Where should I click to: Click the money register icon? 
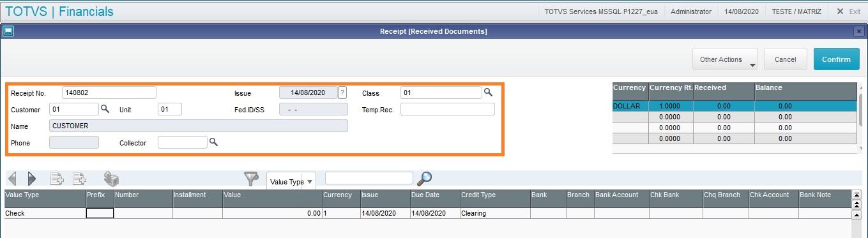[x=111, y=179]
